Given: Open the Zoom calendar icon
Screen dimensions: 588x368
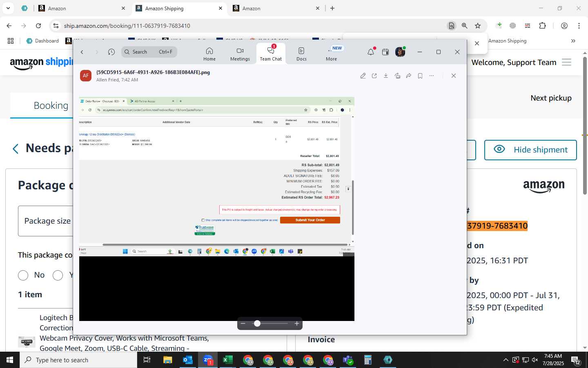Looking at the screenshot, I should tap(385, 52).
